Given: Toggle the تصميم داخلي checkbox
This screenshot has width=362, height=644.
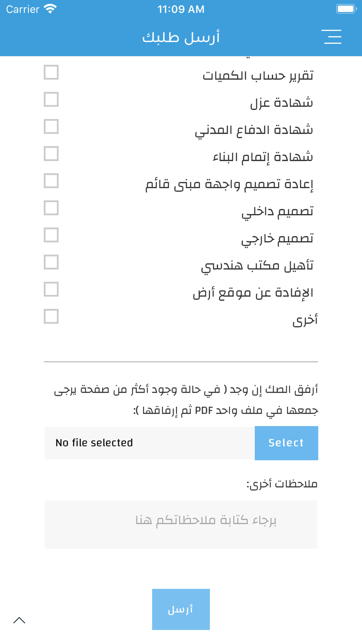Looking at the screenshot, I should point(51,208).
